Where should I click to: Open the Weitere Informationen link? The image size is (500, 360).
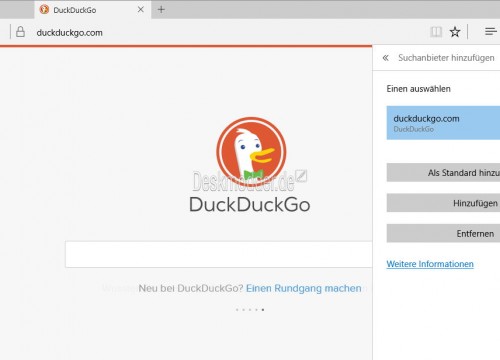point(430,264)
